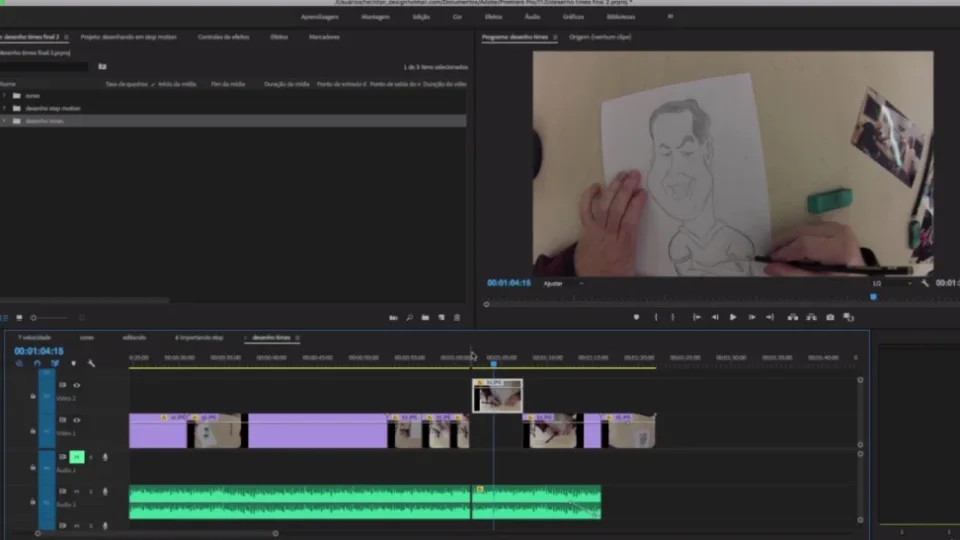
Task: Open the comparison view button
Action: click(849, 317)
